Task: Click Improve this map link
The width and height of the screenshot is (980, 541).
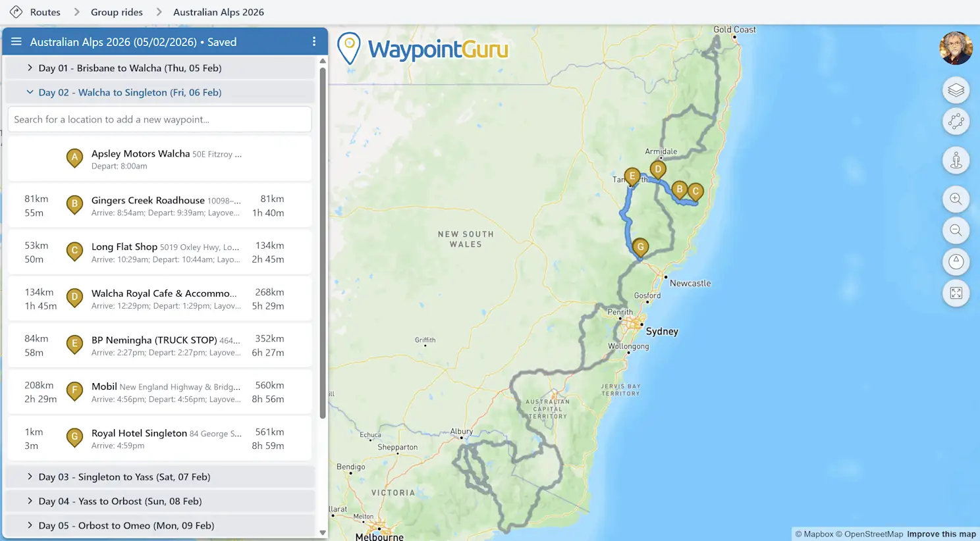Action: coord(941,534)
